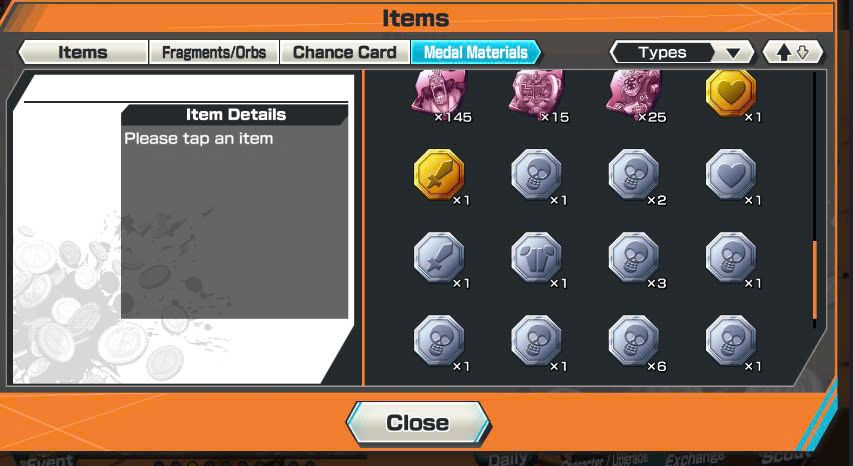
Task: Open the Types dropdown
Action: (x=682, y=53)
